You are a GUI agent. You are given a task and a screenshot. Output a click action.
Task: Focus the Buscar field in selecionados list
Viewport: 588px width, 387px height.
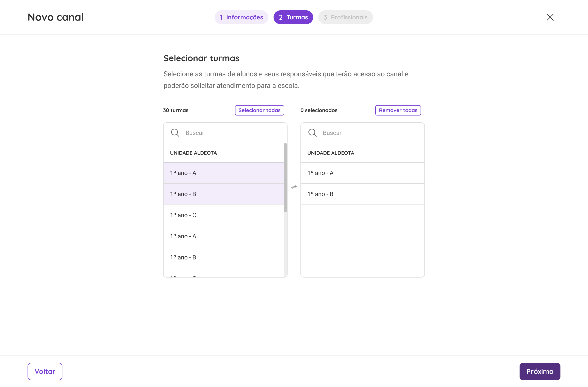tap(362, 133)
